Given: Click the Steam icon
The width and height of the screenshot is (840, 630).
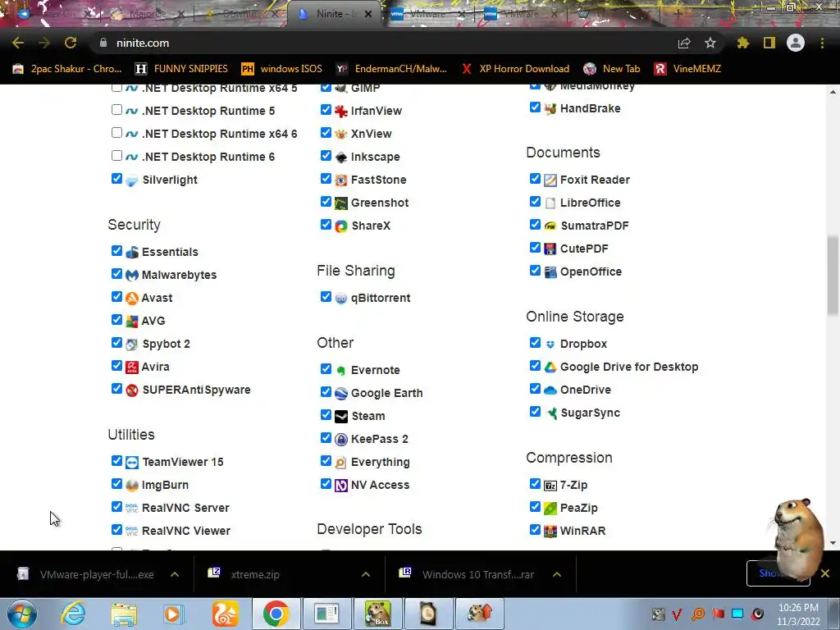Looking at the screenshot, I should [340, 417].
